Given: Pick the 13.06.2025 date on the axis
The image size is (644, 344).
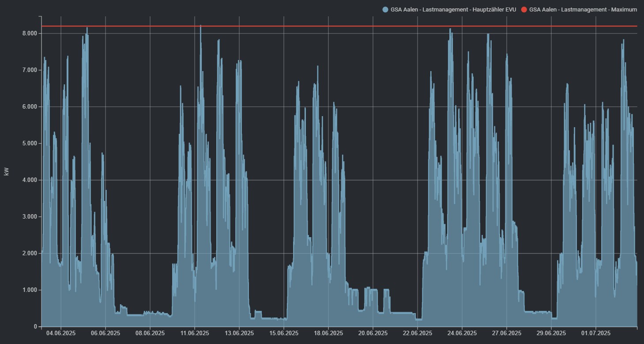Looking at the screenshot, I should click(x=239, y=333).
